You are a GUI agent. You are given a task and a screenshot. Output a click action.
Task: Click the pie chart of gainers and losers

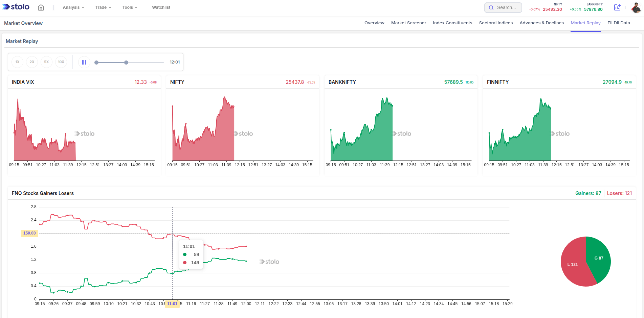585,261
